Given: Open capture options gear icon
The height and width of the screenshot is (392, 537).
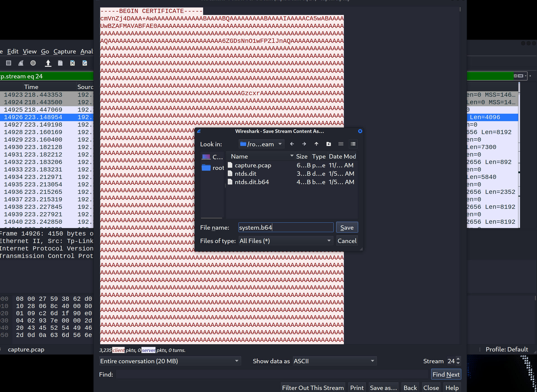Looking at the screenshot, I should click(x=33, y=63).
